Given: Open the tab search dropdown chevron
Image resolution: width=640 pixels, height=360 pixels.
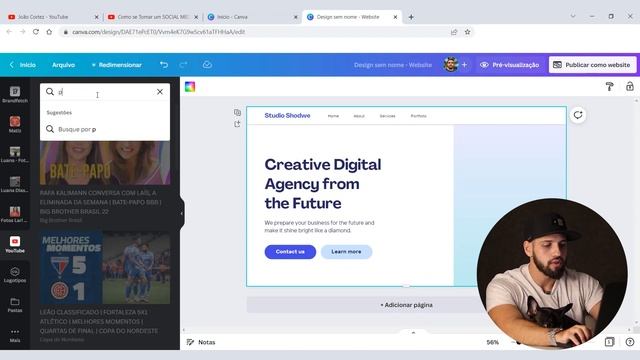Looking at the screenshot, I should point(573,16).
